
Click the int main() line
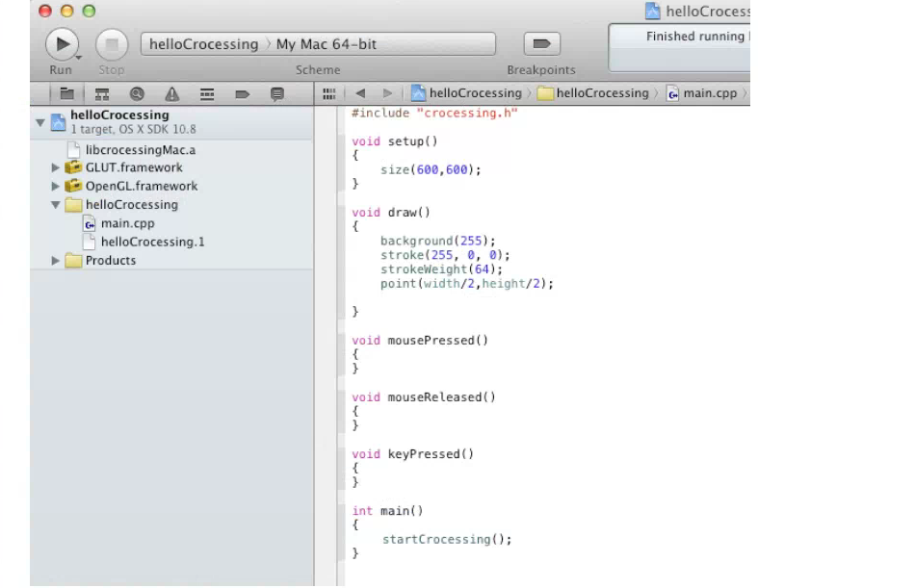pos(387,511)
